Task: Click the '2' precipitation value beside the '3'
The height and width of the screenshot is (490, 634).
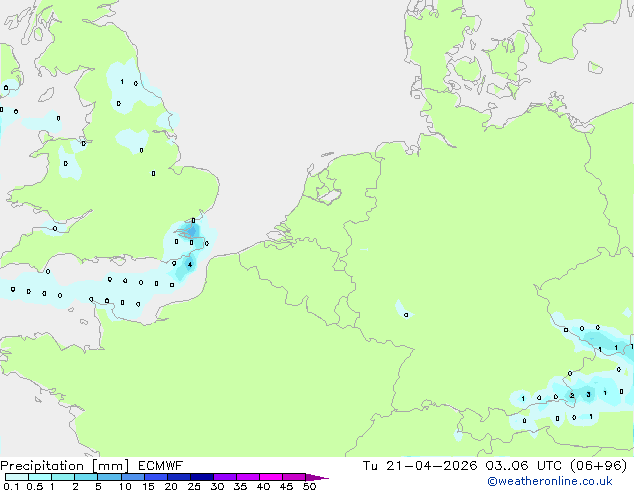Action: tap(572, 395)
